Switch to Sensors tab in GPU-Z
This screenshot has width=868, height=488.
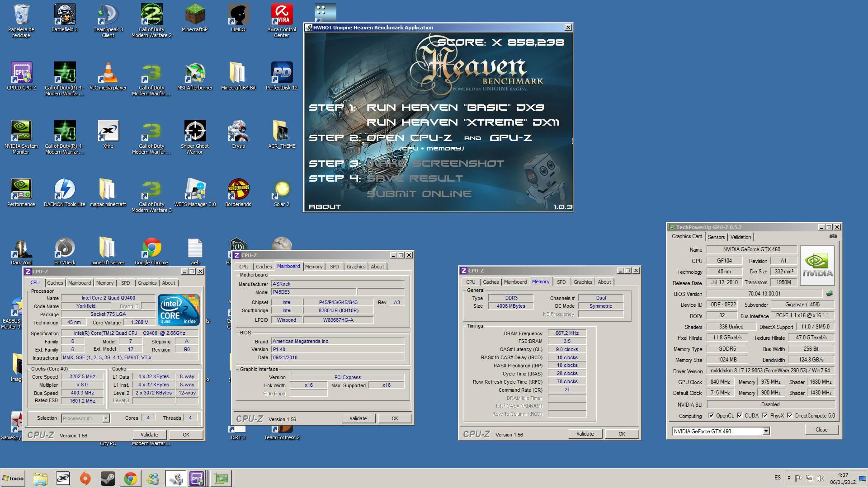click(716, 237)
